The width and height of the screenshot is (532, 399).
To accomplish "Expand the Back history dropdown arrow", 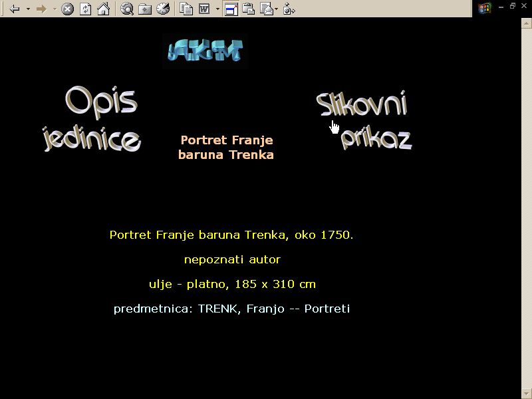I will click(28, 9).
